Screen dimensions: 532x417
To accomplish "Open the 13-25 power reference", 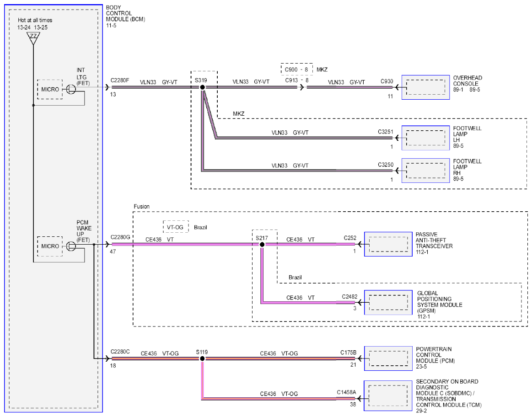I will (x=41, y=27).
